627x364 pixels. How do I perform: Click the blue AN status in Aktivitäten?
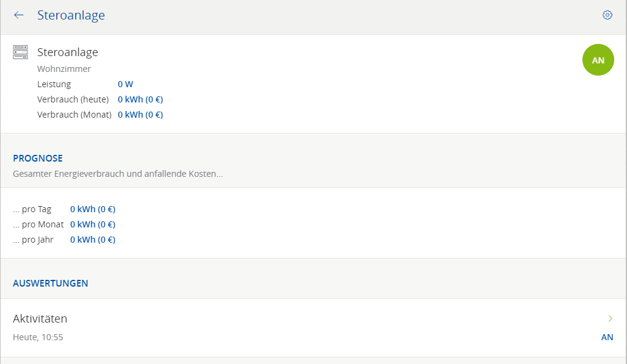[607, 337]
